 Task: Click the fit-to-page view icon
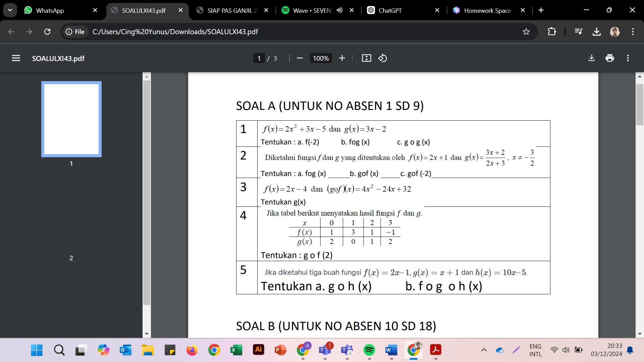click(x=366, y=58)
